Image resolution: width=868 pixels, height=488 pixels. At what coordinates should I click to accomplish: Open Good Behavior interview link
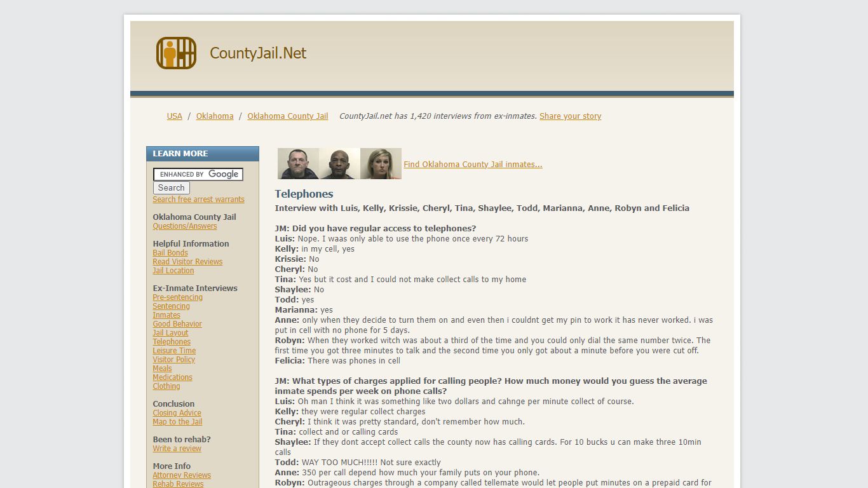(177, 324)
